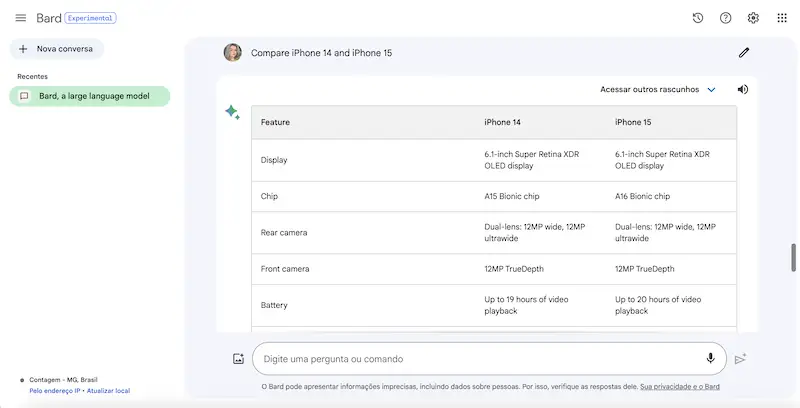The width and height of the screenshot is (800, 408).
Task: Click the 'Compare iPhone 14 and iPhone 15' prompt
Action: point(321,53)
